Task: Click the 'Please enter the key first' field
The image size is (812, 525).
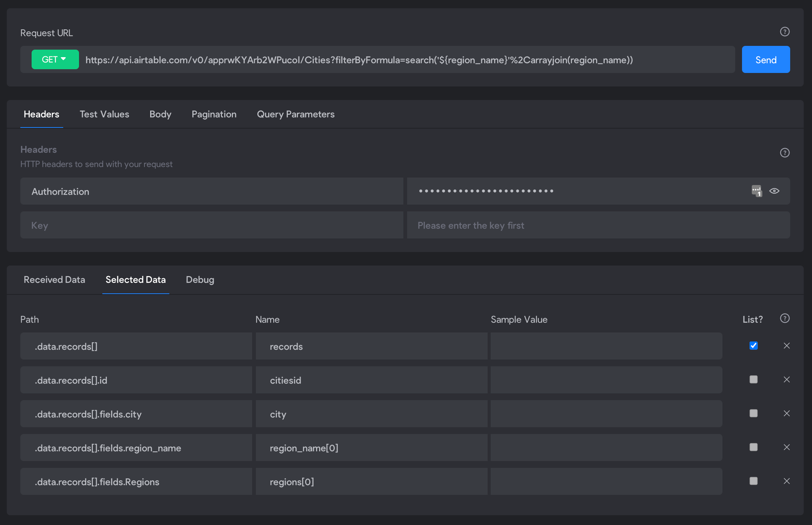Action: (x=598, y=225)
